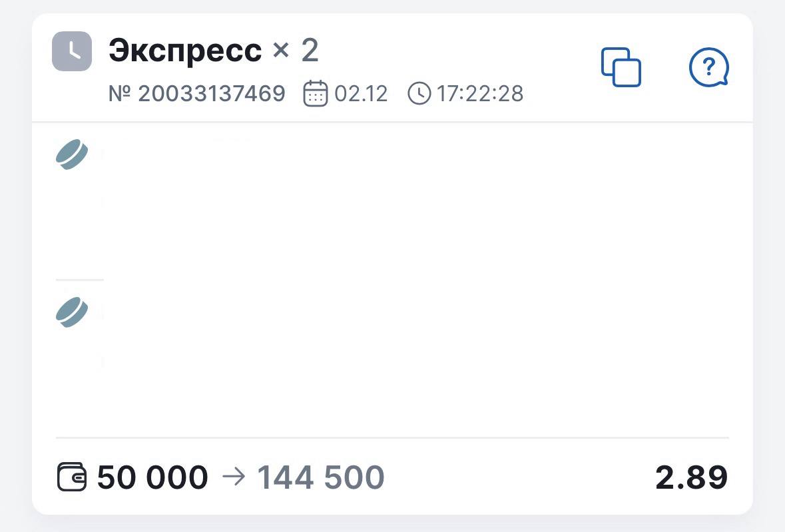The image size is (785, 532).
Task: Click the copy bet slip icon
Action: point(621,67)
